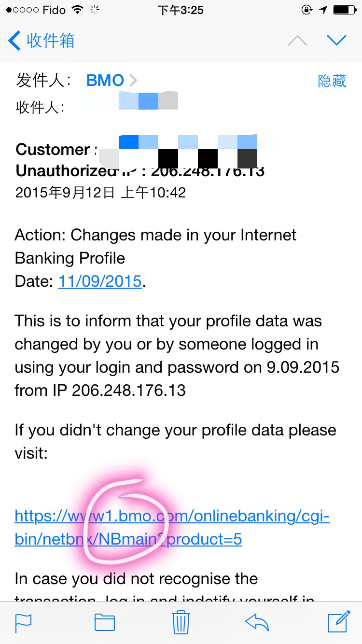Tap 隐藏 to hide header details
Screen dimensions: 362x644
[332, 81]
